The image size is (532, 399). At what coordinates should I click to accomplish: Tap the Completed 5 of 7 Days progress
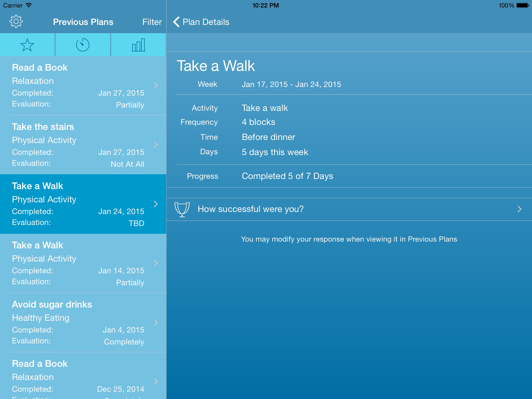pos(287,176)
